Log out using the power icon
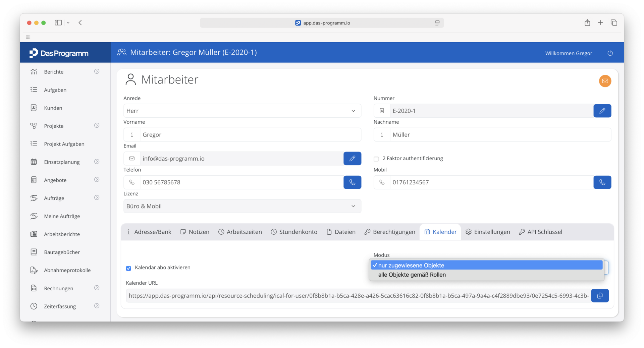This screenshot has width=644, height=348. point(610,53)
